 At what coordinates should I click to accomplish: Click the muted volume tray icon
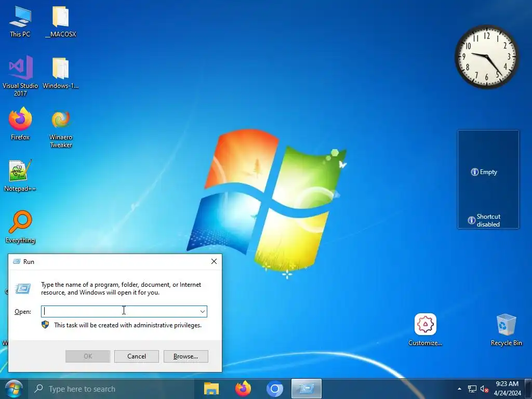coord(484,389)
